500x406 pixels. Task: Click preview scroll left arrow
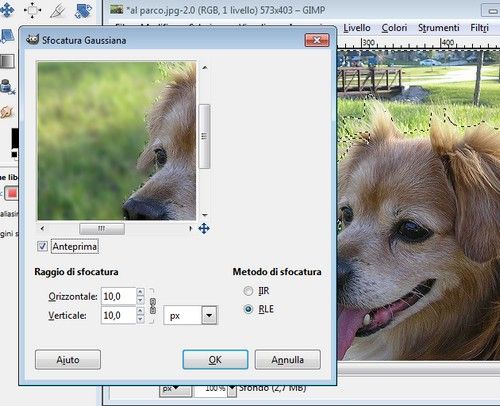tap(42, 229)
